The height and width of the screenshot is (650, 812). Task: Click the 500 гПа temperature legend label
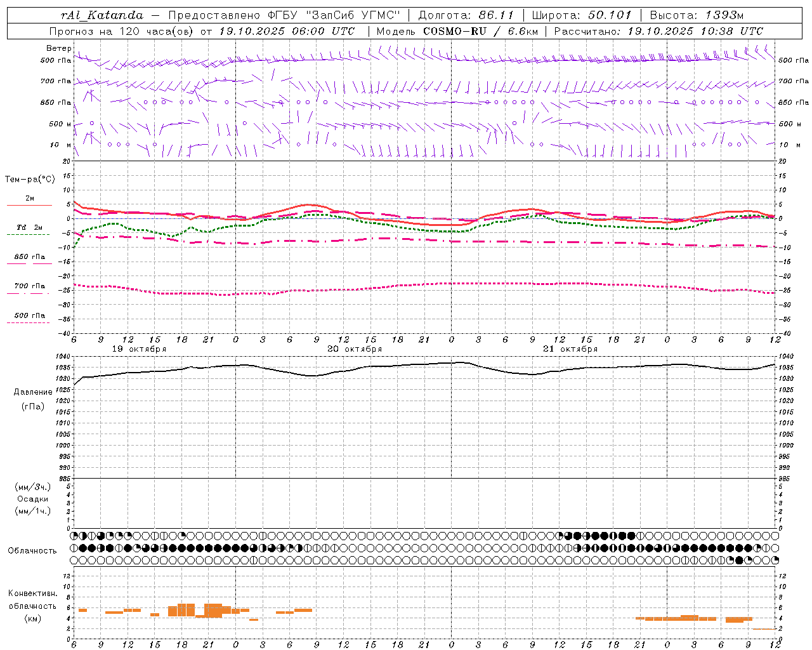tap(30, 315)
